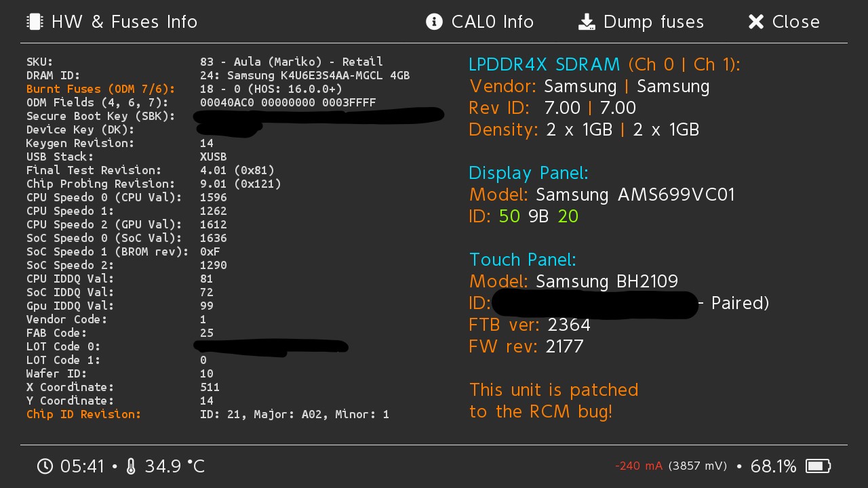Select the SoC Speedo 1 value "0xF"
Image resolution: width=868 pixels, height=488 pixels.
click(210, 251)
